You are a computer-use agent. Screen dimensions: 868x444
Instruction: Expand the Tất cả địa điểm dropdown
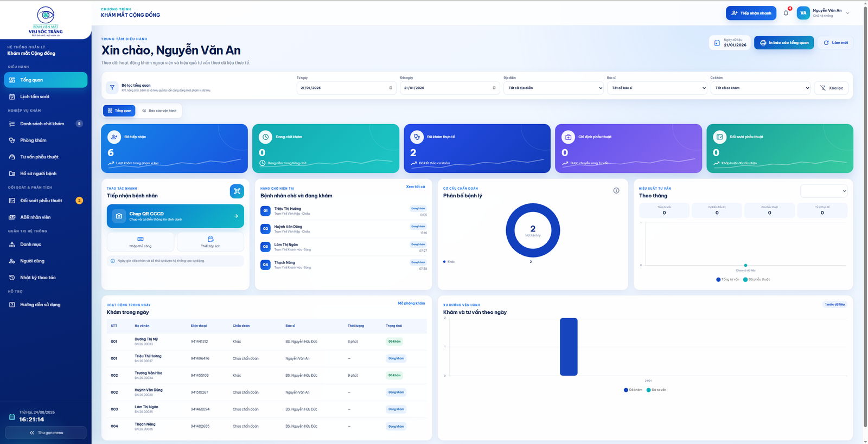[553, 88]
